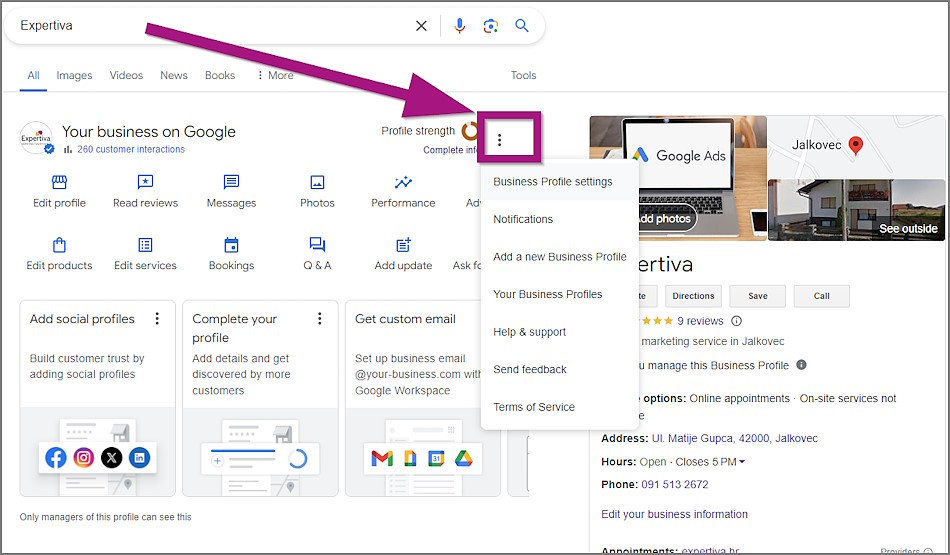Image resolution: width=950 pixels, height=555 pixels.
Task: Click the Call button
Action: (822, 296)
